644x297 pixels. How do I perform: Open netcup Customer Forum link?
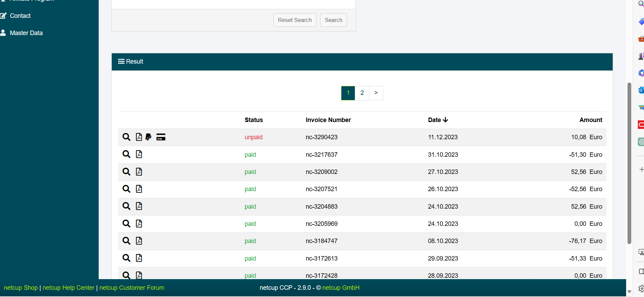pos(132,288)
